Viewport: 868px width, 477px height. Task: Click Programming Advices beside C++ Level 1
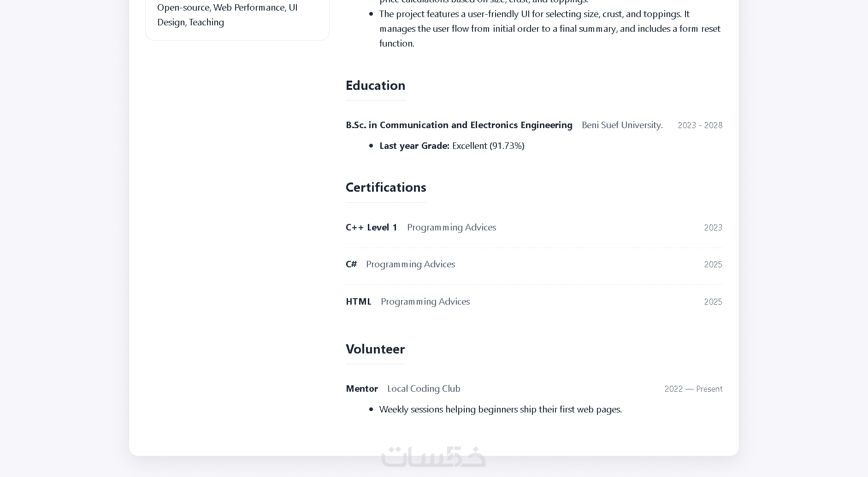click(x=451, y=227)
